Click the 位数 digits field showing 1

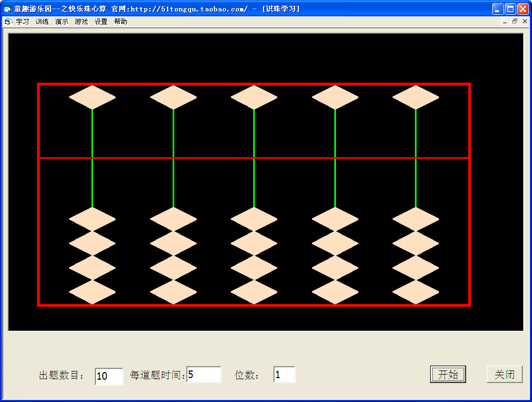pos(284,374)
